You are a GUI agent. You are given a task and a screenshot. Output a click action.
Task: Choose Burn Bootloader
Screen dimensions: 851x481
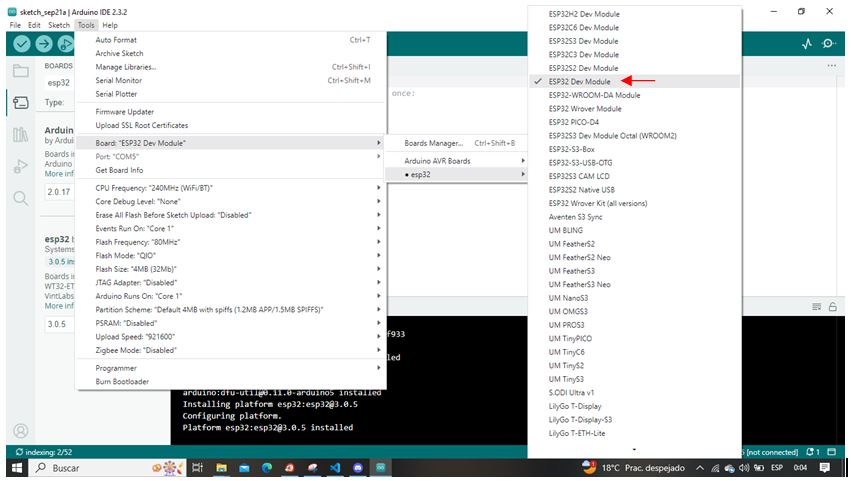231,382
